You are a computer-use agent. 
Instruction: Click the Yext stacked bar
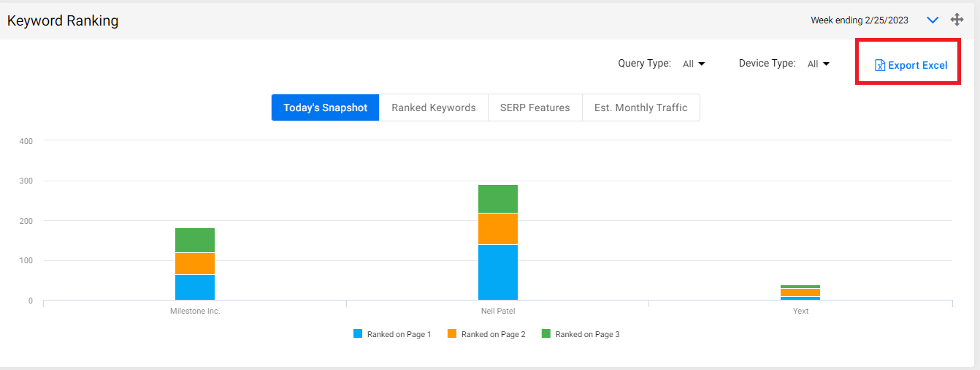(800, 292)
